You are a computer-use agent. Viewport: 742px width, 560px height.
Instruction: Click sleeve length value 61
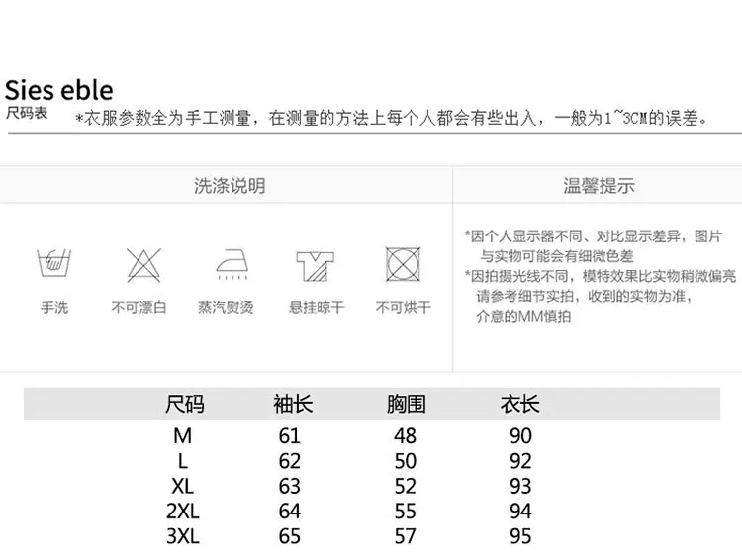290,436
